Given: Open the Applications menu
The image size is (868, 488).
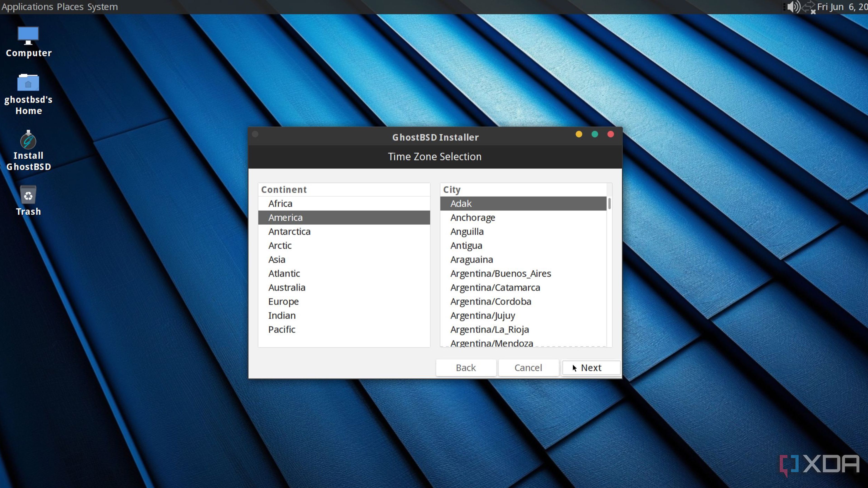Looking at the screenshot, I should pyautogui.click(x=27, y=7).
